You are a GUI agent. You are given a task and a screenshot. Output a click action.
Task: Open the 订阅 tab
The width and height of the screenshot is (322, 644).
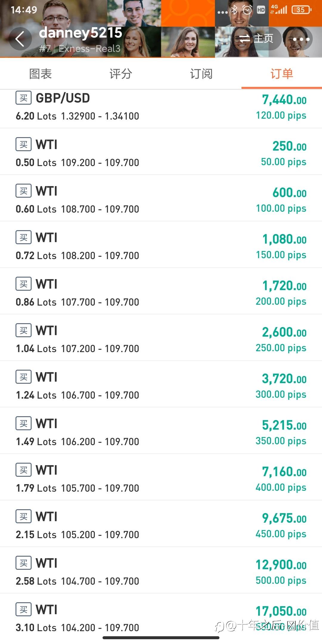coord(201,74)
